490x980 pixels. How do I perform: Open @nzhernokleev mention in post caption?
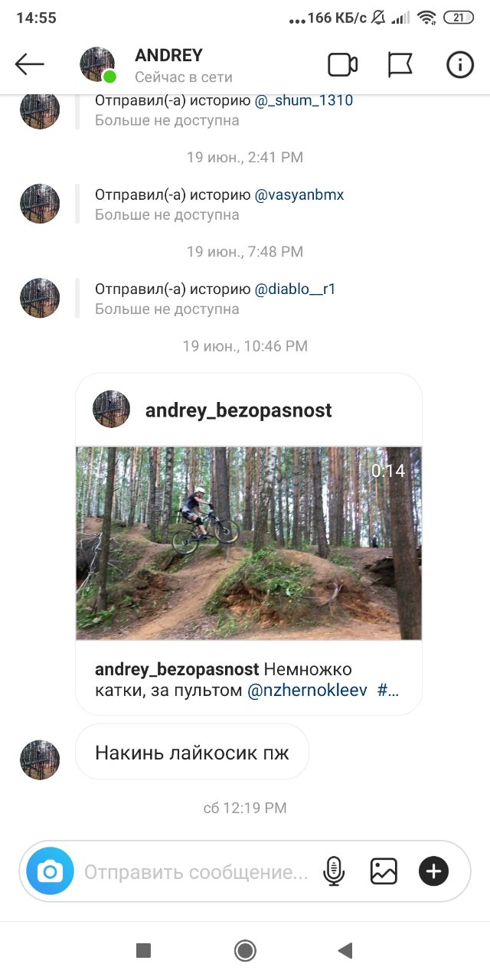click(x=307, y=690)
